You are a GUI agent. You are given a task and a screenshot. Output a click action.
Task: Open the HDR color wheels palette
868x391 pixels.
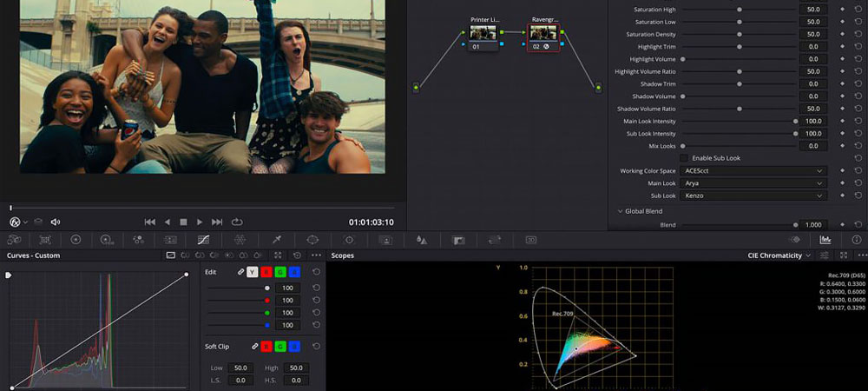pos(107,240)
